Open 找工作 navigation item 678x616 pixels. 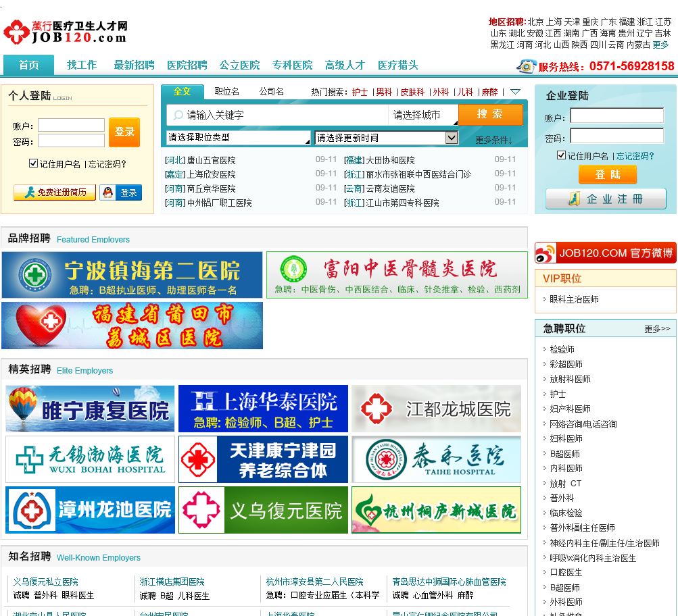tap(82, 66)
